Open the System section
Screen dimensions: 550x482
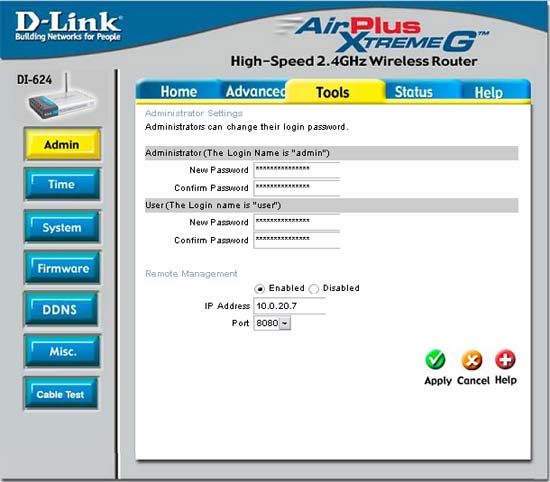click(x=62, y=227)
